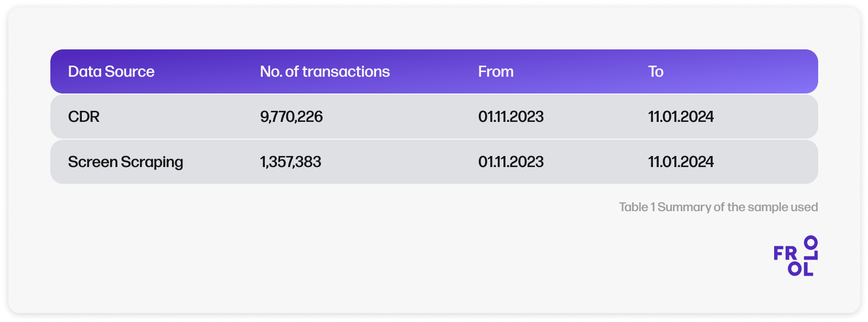Screen dimensions: 868x322
Task: Select Screen Scraping From date 01.11.2023
Action: [511, 162]
